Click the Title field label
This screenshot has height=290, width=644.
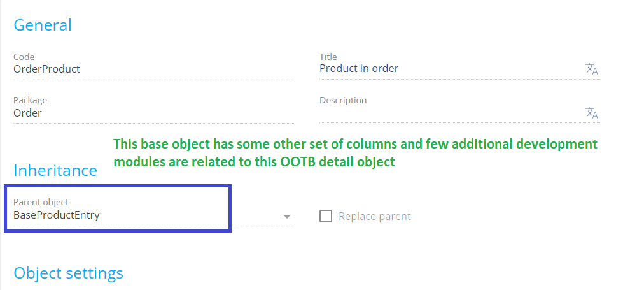328,57
